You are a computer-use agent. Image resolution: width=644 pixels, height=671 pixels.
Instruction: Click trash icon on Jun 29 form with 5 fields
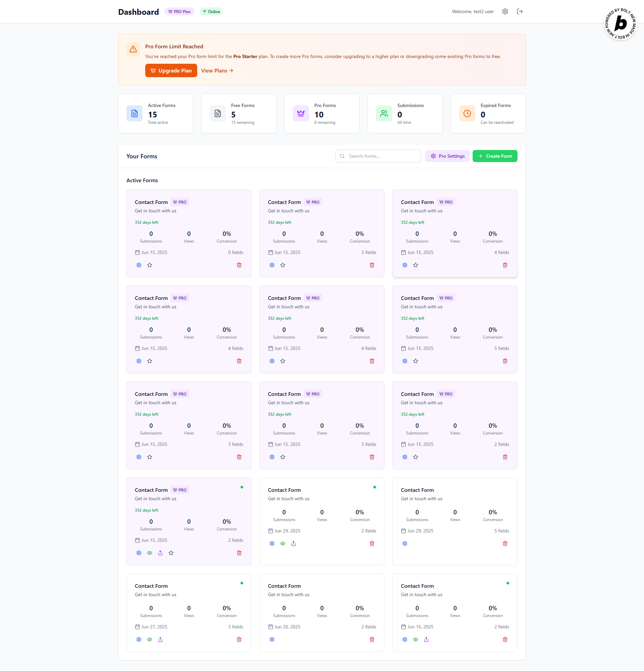[505, 544]
